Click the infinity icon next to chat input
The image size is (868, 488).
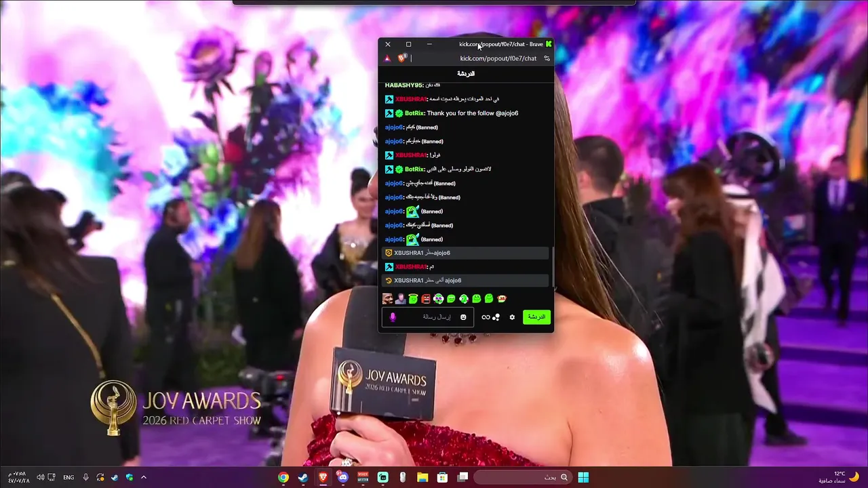tap(486, 317)
